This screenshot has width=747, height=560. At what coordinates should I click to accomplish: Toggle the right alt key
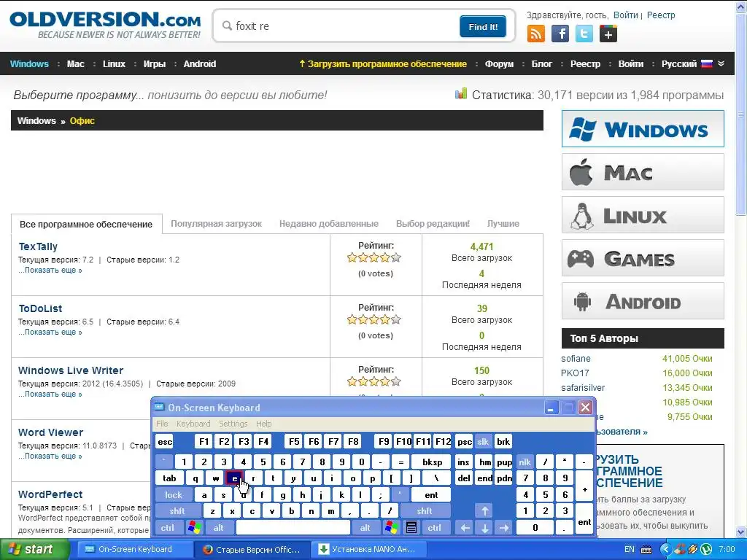click(x=365, y=528)
